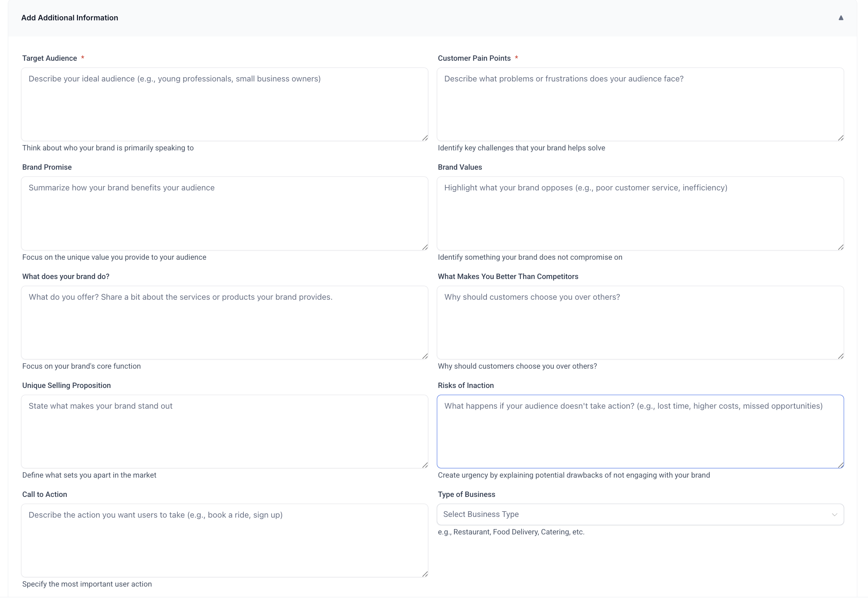Click the Add Additional Information header

[70, 18]
